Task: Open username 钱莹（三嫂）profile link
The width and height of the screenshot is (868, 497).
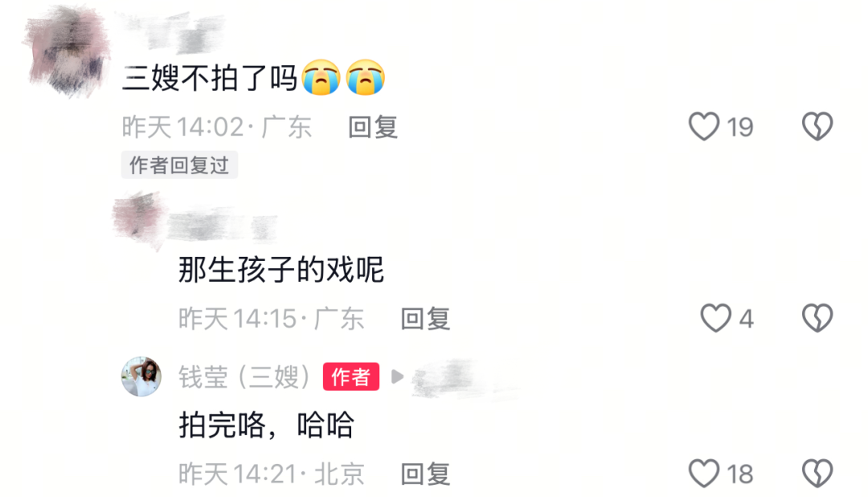Action: [244, 377]
